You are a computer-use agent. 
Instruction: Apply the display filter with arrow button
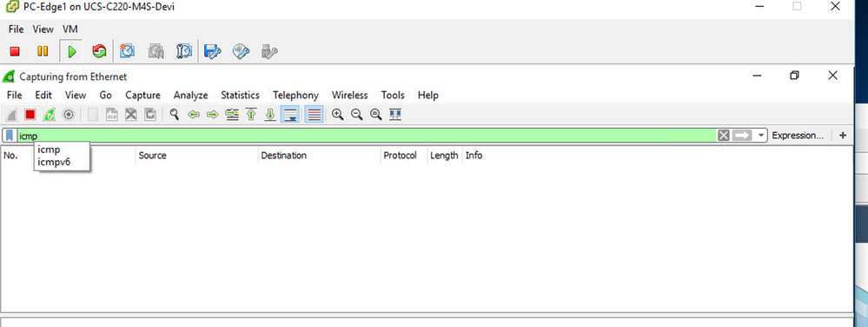tap(743, 135)
